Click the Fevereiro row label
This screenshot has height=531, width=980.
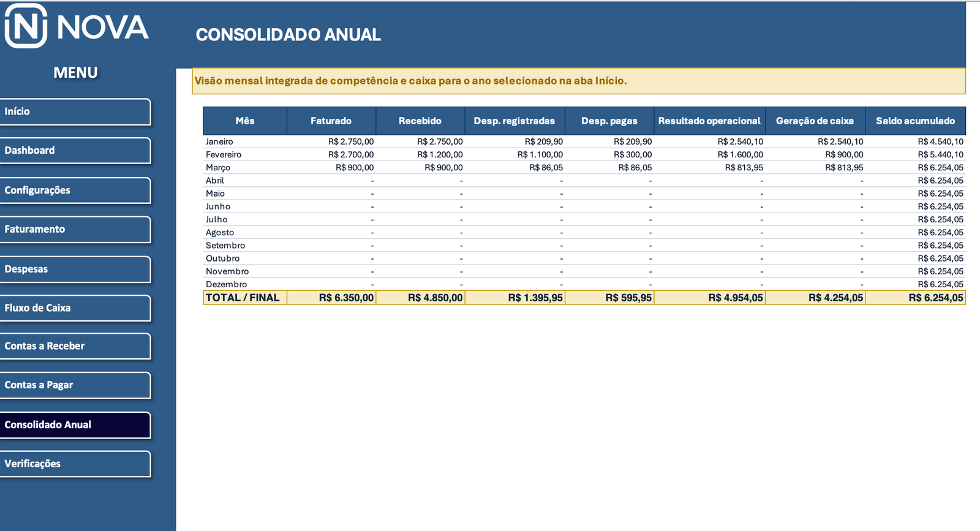[224, 154]
